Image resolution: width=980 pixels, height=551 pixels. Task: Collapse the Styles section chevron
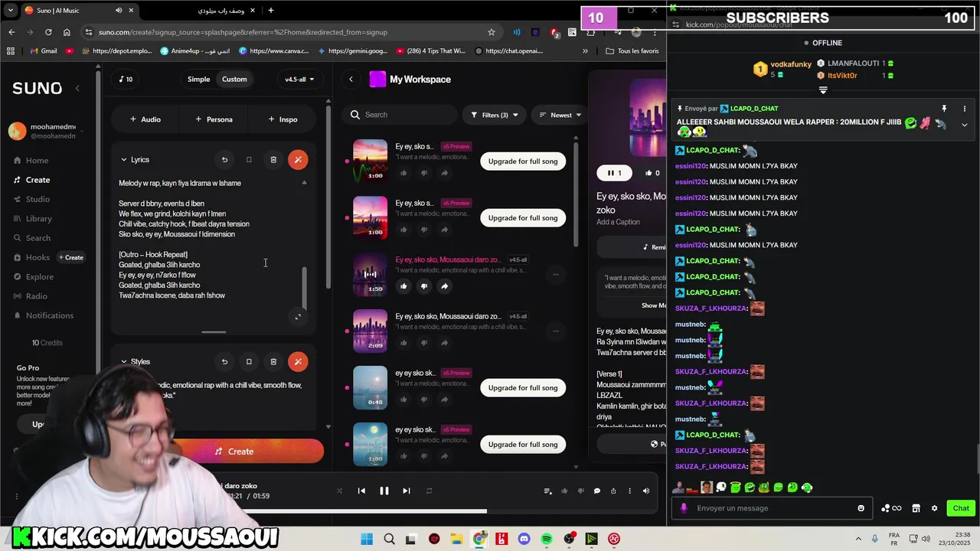pyautogui.click(x=124, y=361)
